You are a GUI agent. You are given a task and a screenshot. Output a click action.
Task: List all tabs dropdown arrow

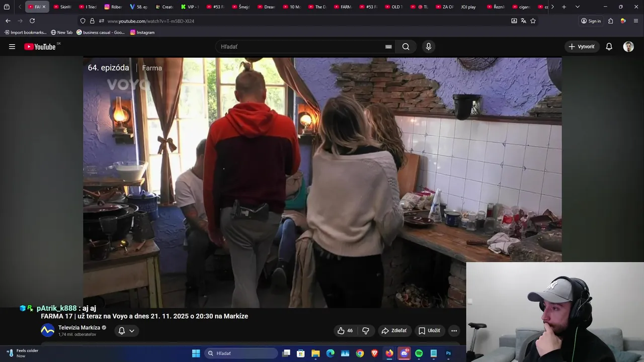577,7
